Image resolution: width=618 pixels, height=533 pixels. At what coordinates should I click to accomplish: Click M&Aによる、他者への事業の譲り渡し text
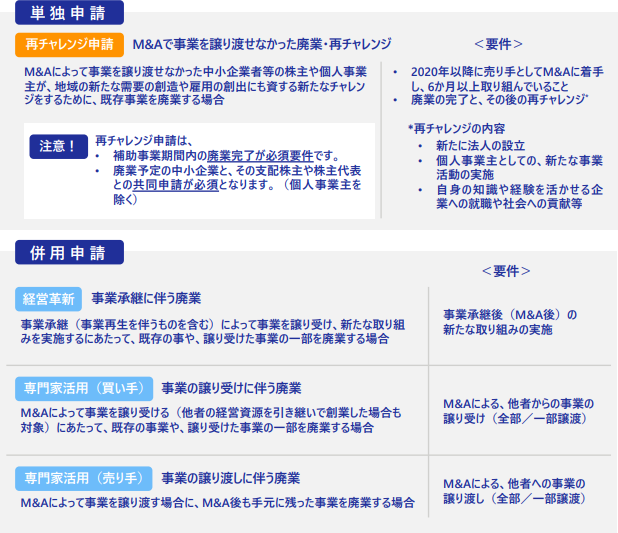tap(514, 491)
